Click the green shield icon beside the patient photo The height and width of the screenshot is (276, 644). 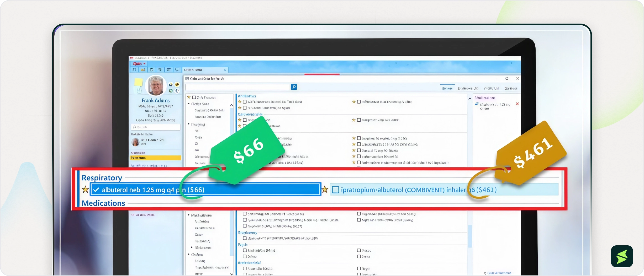point(171,91)
